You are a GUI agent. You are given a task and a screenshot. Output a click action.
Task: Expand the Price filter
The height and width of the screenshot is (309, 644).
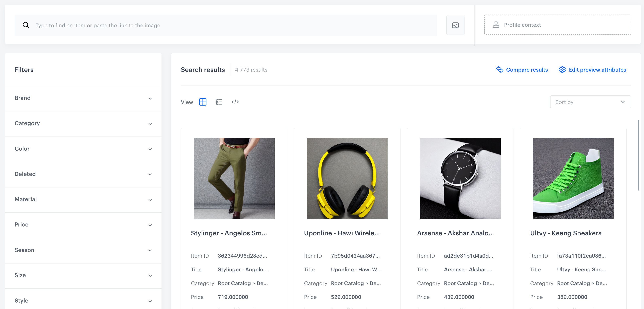pos(150,225)
